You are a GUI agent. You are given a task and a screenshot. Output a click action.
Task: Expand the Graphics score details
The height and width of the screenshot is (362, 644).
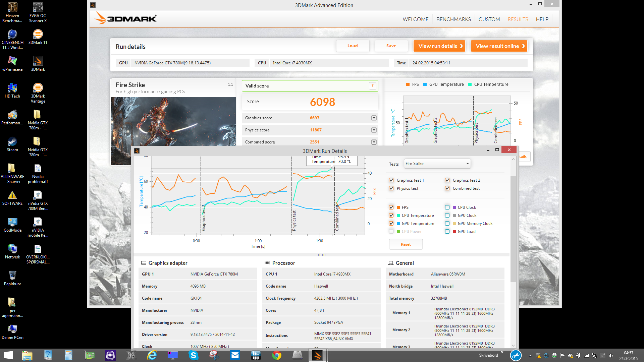[x=374, y=118]
